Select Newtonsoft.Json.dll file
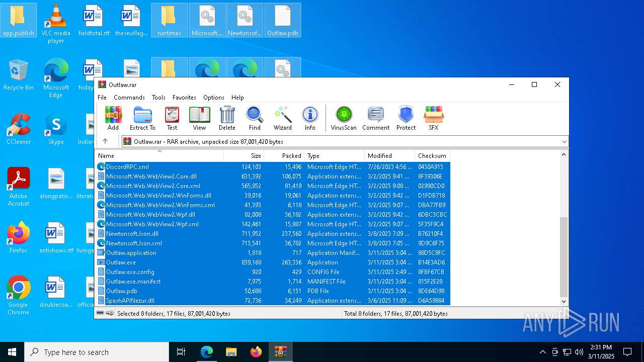Viewport: 644px width, 362px height. pyautogui.click(x=273, y=234)
